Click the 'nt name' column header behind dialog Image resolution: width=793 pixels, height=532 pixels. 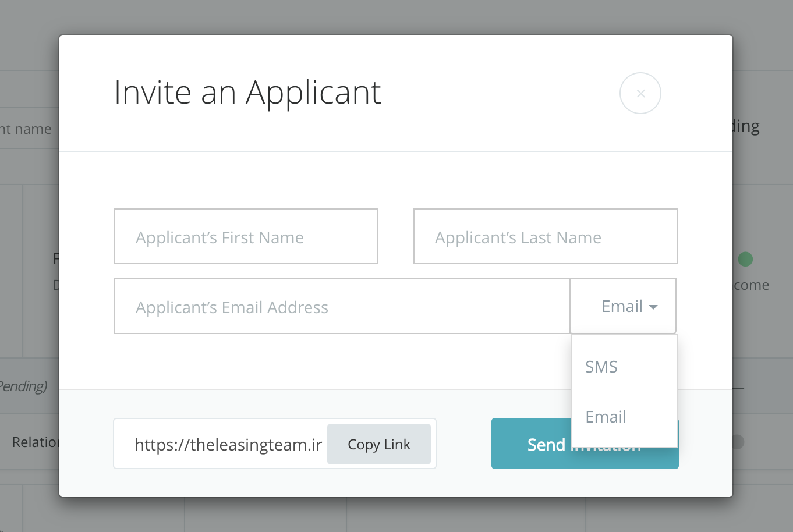tap(26, 129)
